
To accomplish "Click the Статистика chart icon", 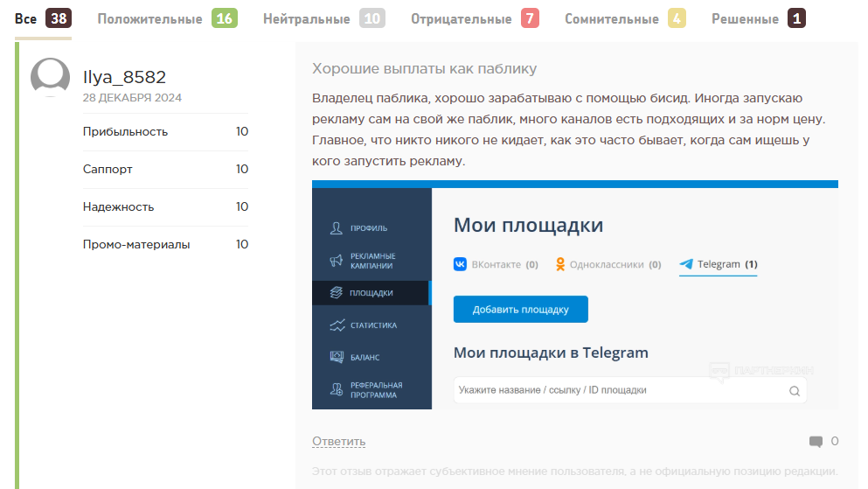I will 336,325.
